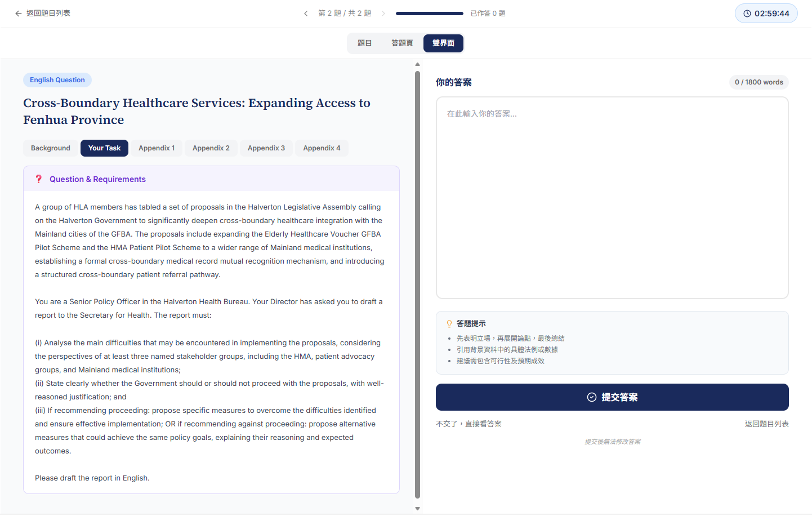The height and width of the screenshot is (516, 812).
Task: Open the Appendix 1 tab
Action: pos(157,148)
